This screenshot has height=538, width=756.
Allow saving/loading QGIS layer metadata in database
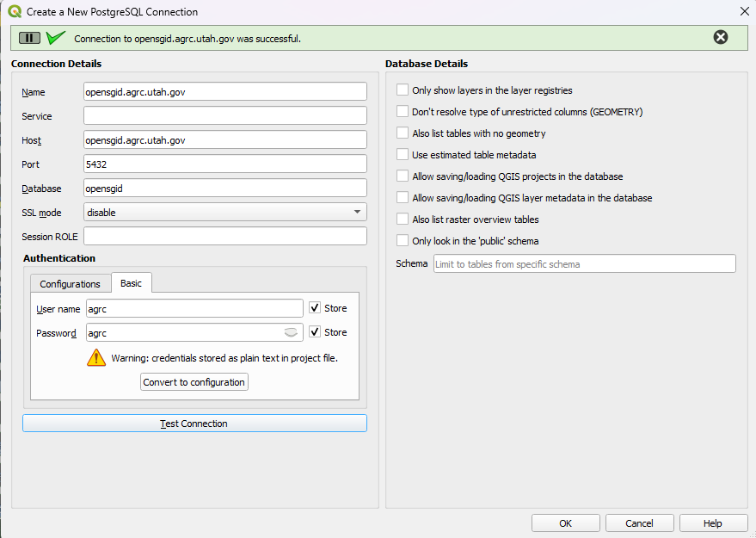tap(403, 197)
